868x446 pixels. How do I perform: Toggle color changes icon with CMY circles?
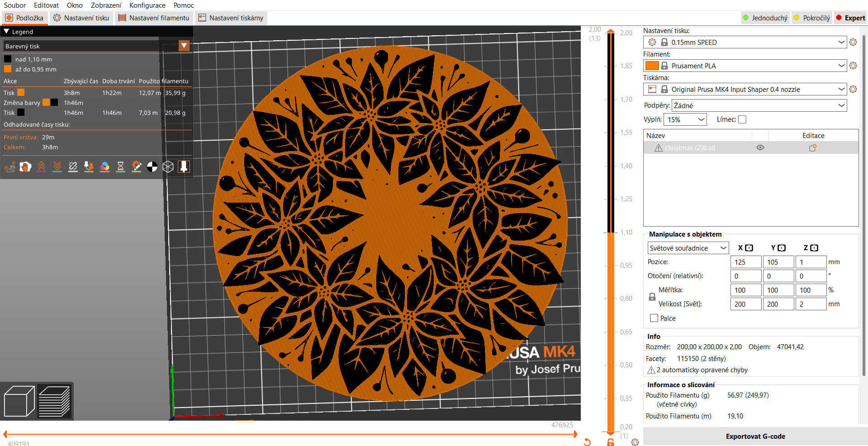(x=105, y=167)
